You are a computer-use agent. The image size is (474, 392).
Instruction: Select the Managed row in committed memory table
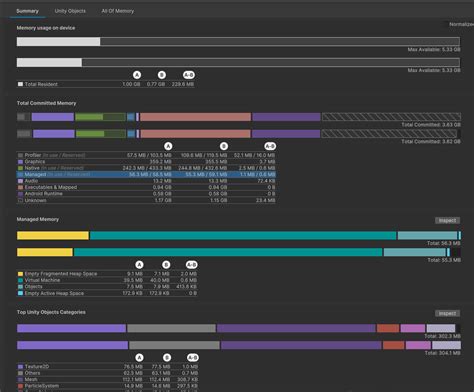(x=146, y=174)
